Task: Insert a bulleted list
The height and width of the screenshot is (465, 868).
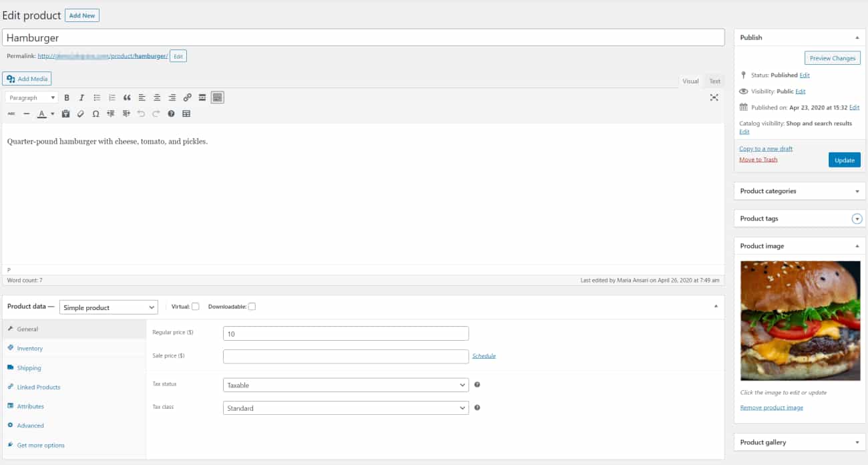Action: pyautogui.click(x=97, y=98)
